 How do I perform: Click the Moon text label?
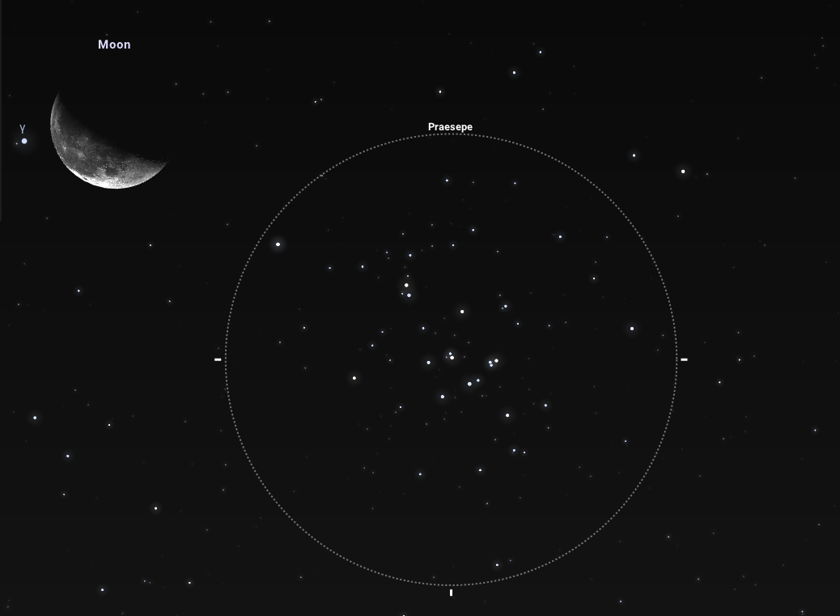click(114, 45)
